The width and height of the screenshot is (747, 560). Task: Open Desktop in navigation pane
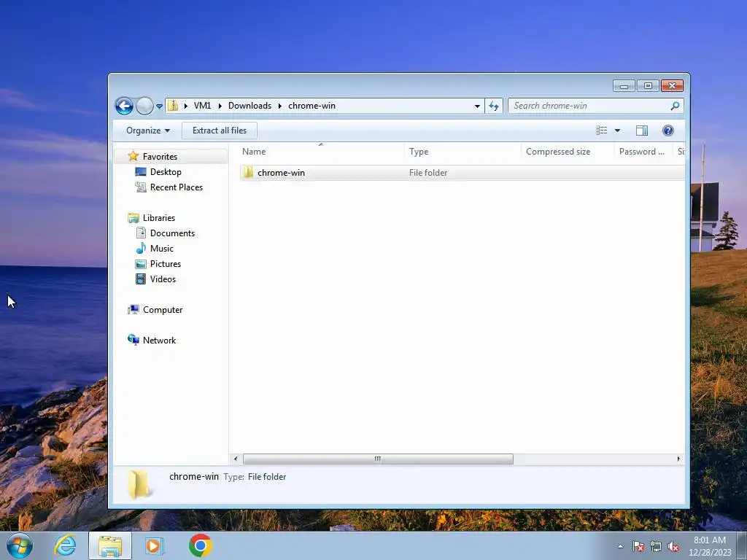coord(166,172)
